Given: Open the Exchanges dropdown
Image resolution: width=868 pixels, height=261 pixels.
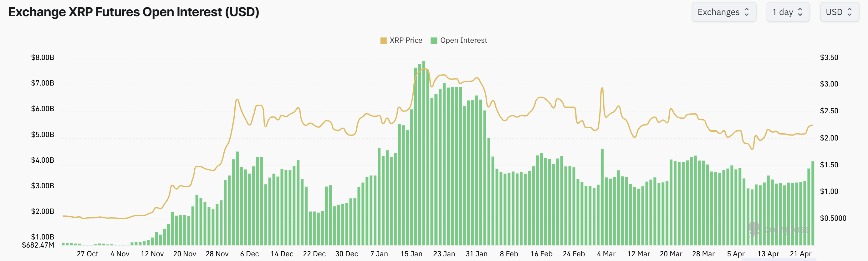Looking at the screenshot, I should pyautogui.click(x=723, y=12).
